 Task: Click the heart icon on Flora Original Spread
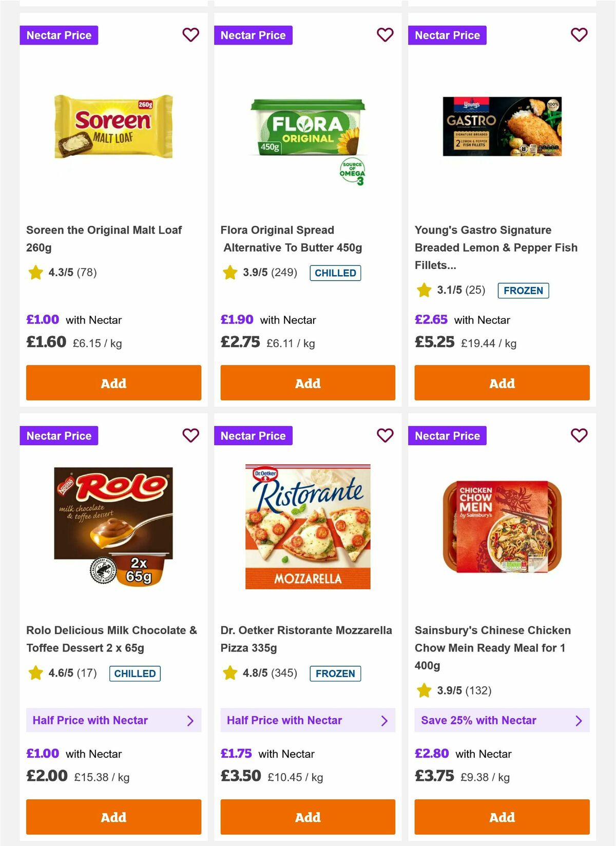(384, 35)
